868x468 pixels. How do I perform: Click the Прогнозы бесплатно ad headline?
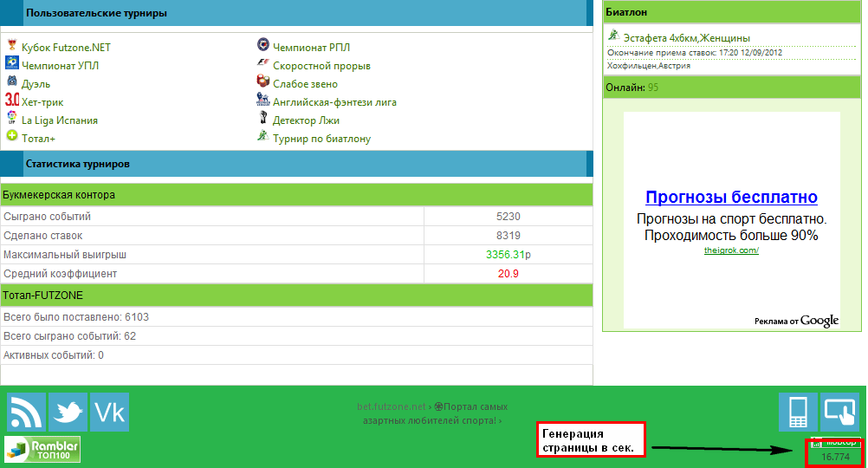point(731,198)
